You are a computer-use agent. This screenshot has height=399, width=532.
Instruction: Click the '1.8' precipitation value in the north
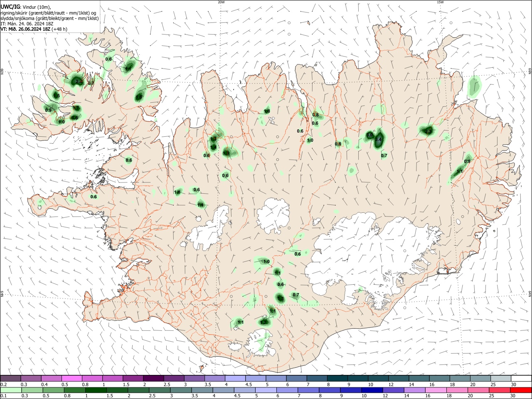(x=267, y=111)
